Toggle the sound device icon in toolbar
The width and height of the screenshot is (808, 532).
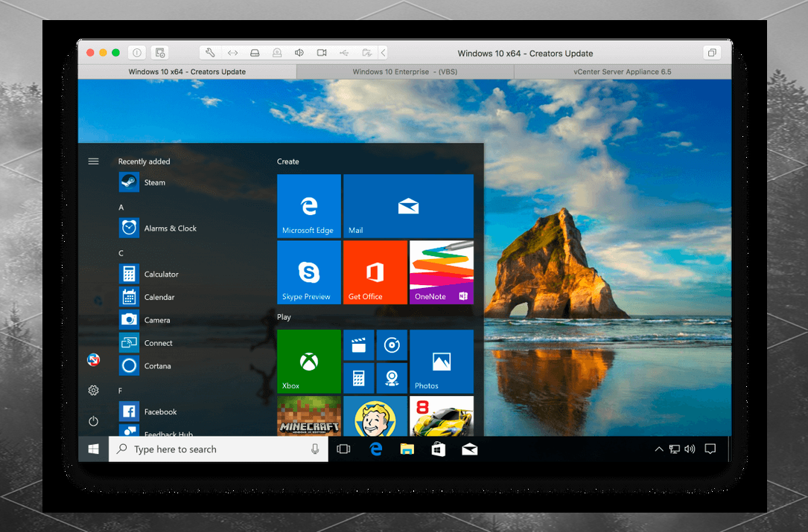point(299,53)
